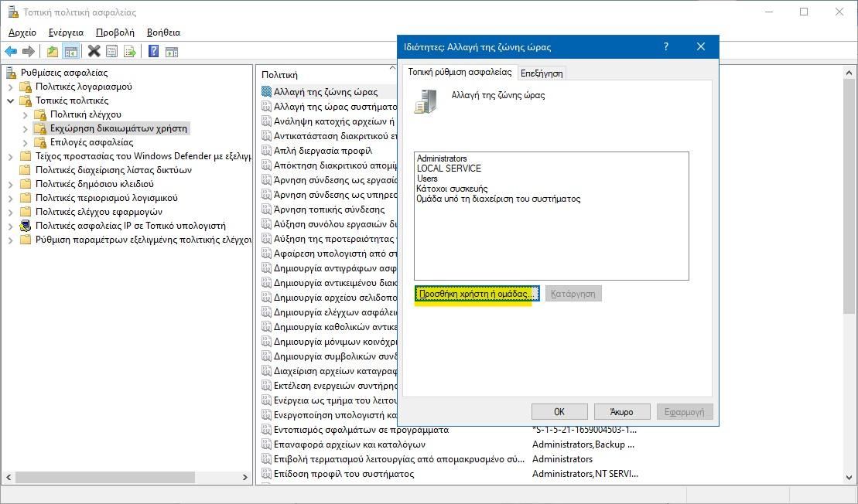The image size is (858, 504).
Task: Expand the Τείχος προστασίας Windows Defender node
Action: (x=10, y=156)
